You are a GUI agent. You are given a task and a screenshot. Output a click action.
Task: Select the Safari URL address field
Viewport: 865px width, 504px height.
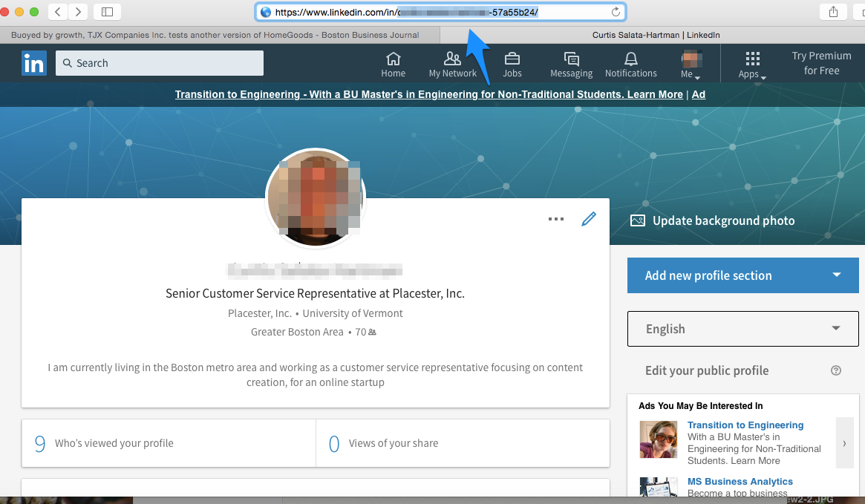tap(440, 12)
